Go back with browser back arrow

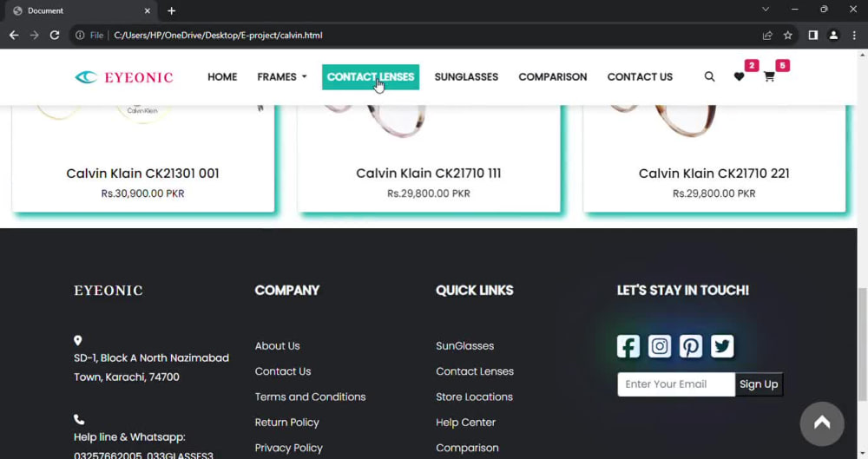(14, 35)
